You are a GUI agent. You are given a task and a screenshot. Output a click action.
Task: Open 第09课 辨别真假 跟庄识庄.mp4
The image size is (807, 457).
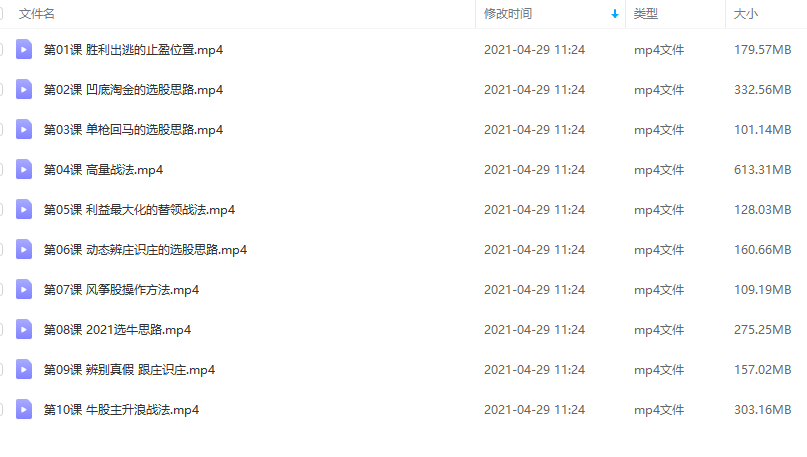coord(129,370)
